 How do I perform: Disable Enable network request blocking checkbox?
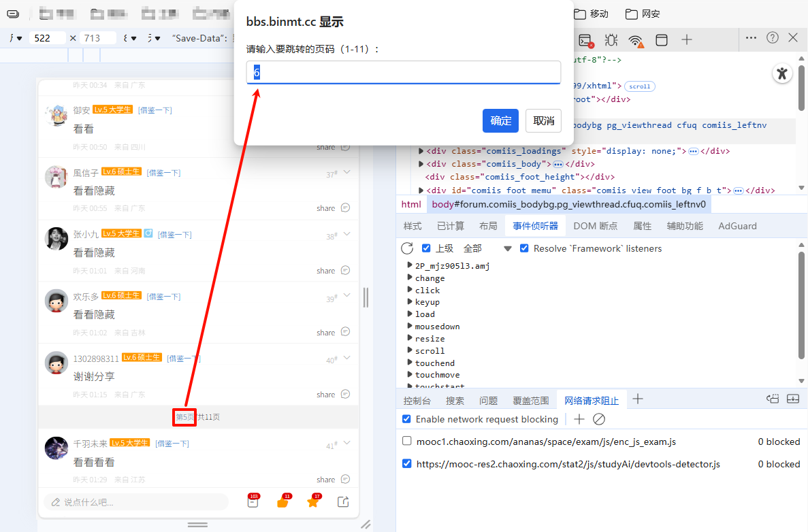pos(406,419)
